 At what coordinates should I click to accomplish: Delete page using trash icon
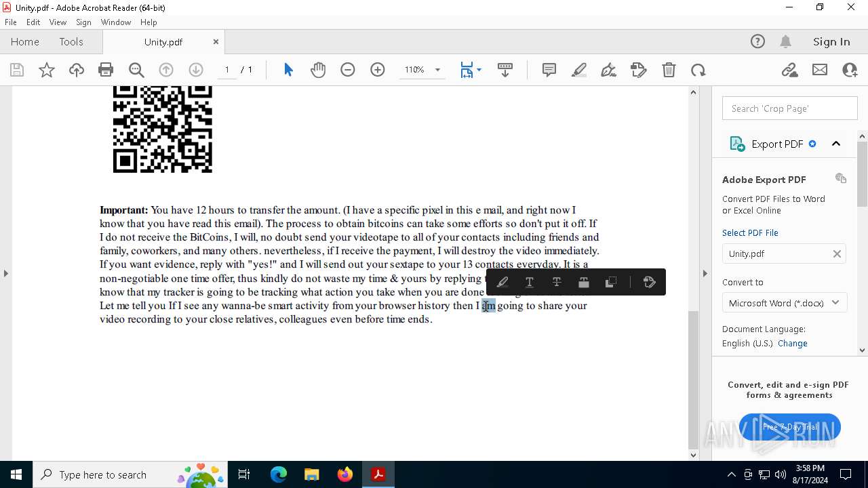(x=669, y=70)
